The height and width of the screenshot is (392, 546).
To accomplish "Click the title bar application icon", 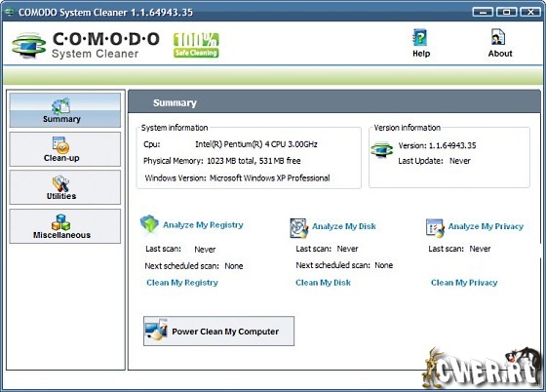I will (x=9, y=12).
